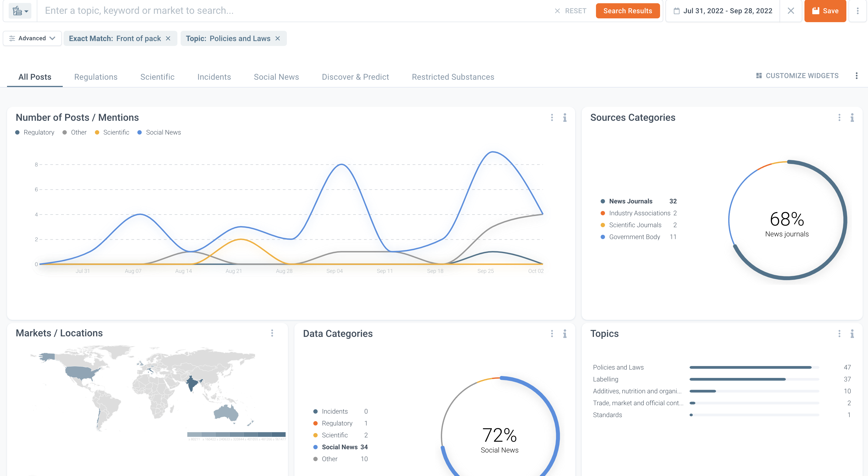Click CUSTOMIZE WIDGETS
This screenshot has width=868, height=476.
point(797,75)
